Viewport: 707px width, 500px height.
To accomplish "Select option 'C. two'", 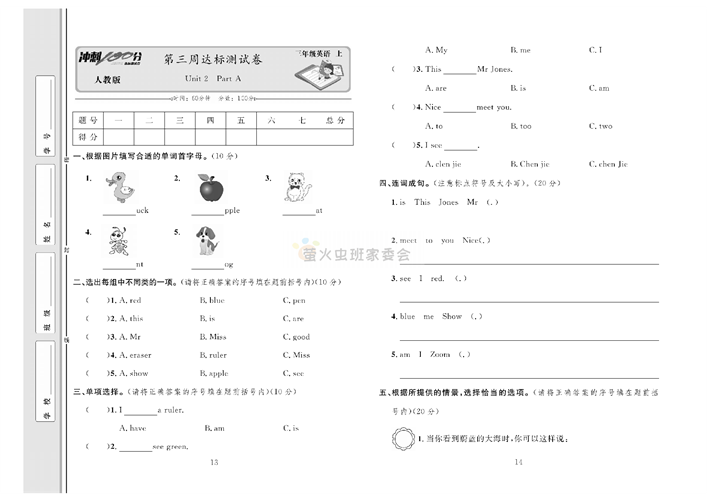I will click(x=601, y=126).
